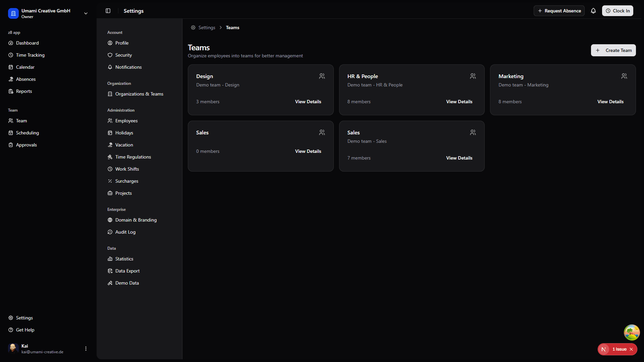Open the Scheduling section
This screenshot has height=362, width=644.
(x=27, y=133)
